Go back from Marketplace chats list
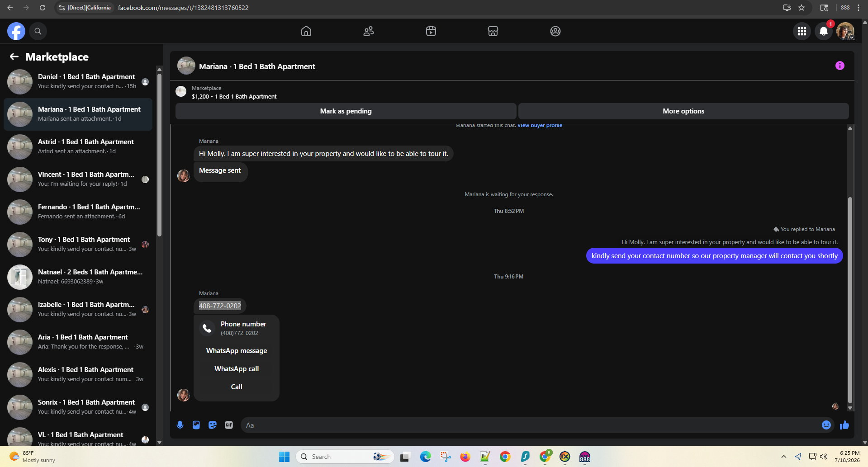The height and width of the screenshot is (467, 868). click(14, 57)
